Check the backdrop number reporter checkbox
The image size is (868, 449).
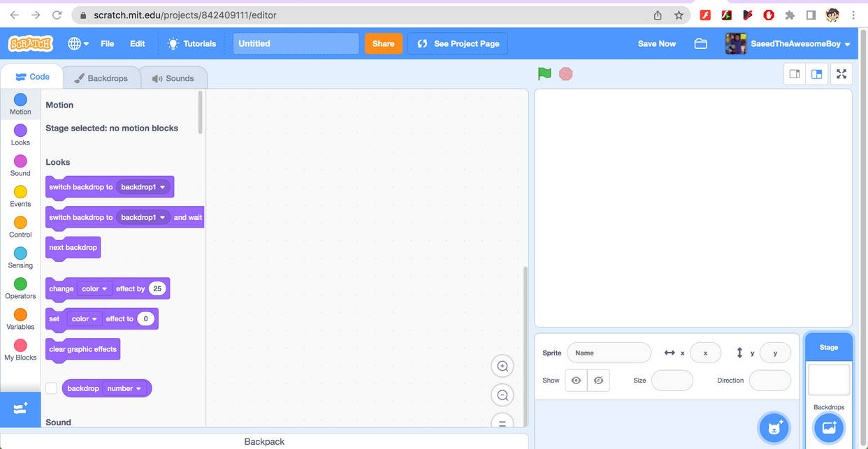52,388
